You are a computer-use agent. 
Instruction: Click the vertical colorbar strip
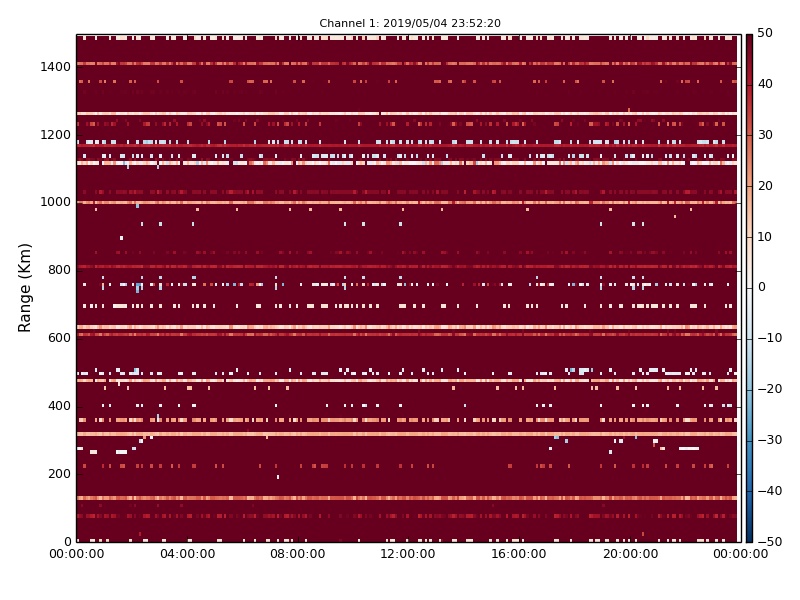(x=749, y=288)
